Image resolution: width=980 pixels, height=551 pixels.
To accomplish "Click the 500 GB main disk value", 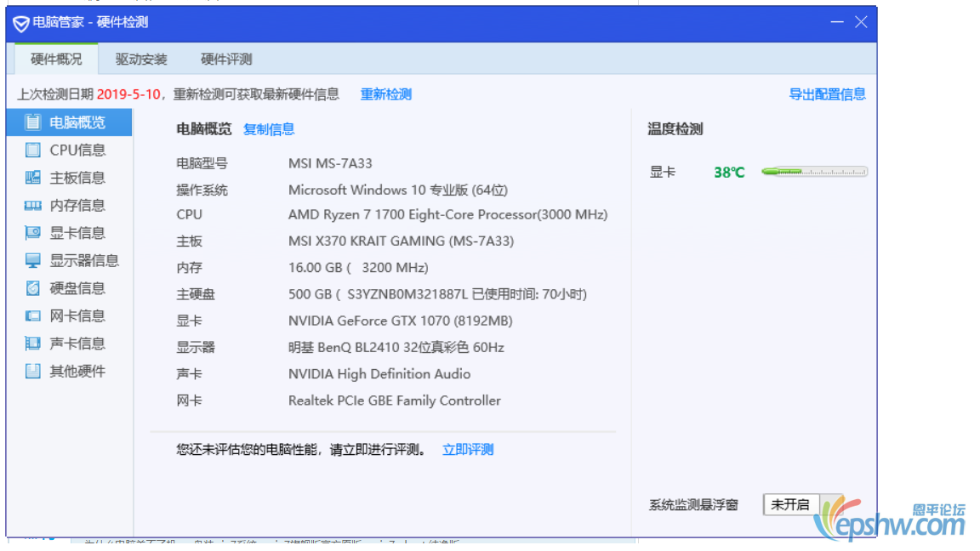I will coord(437,294).
